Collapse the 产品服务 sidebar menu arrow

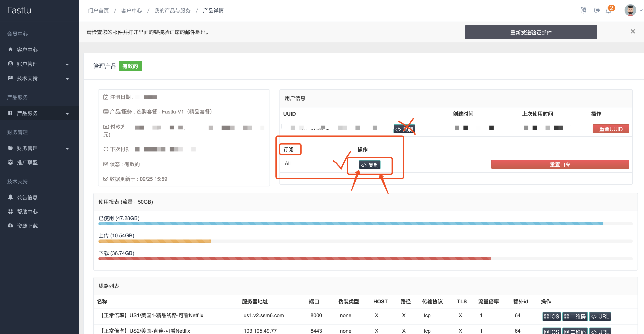coord(67,113)
